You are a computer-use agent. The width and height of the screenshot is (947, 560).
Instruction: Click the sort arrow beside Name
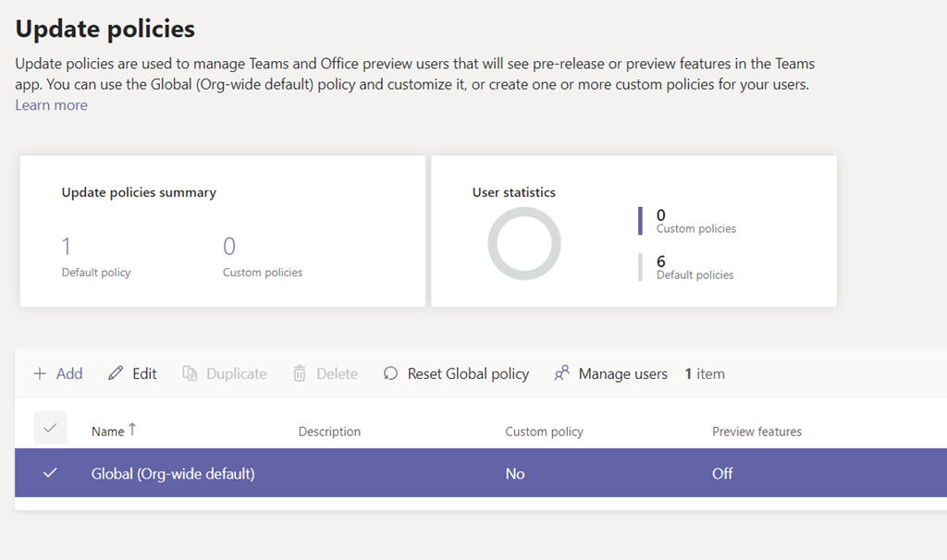coord(132,430)
